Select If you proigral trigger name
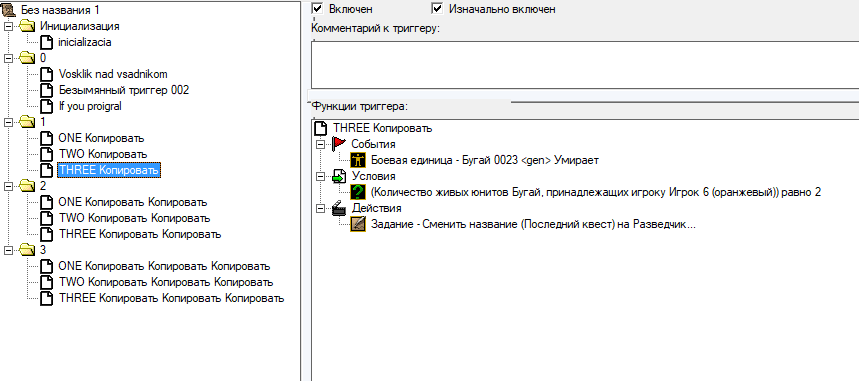 (90, 106)
